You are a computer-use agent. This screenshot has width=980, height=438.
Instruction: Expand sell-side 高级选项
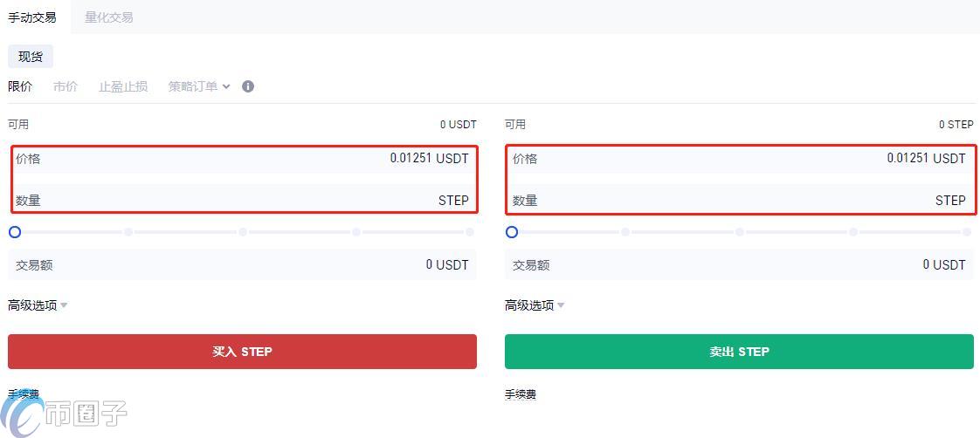click(x=535, y=305)
